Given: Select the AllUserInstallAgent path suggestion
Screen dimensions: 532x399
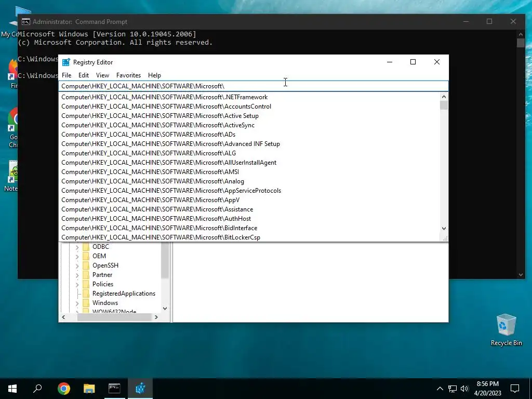Looking at the screenshot, I should tap(249, 163).
